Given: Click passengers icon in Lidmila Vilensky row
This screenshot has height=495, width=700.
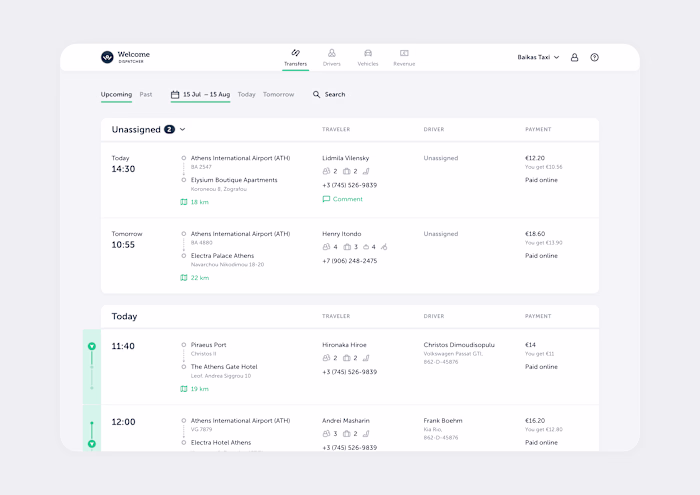Looking at the screenshot, I should point(326,171).
